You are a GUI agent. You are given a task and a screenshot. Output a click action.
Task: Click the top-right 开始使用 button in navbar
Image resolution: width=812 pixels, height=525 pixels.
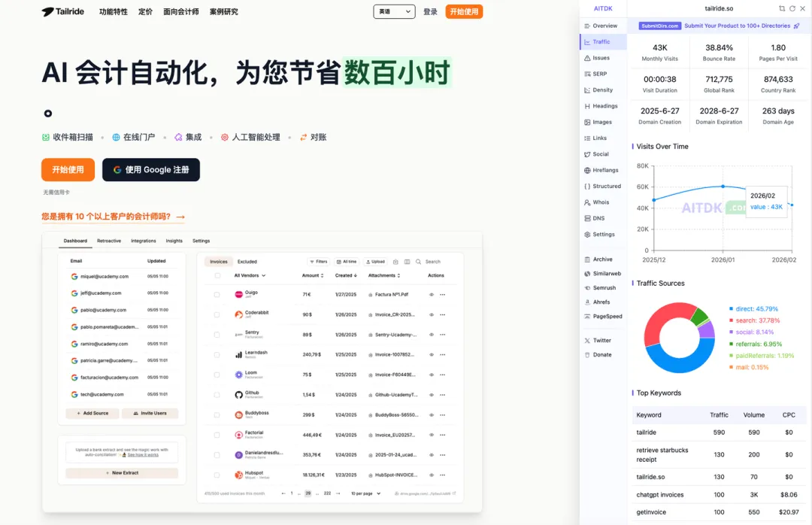pyautogui.click(x=464, y=11)
